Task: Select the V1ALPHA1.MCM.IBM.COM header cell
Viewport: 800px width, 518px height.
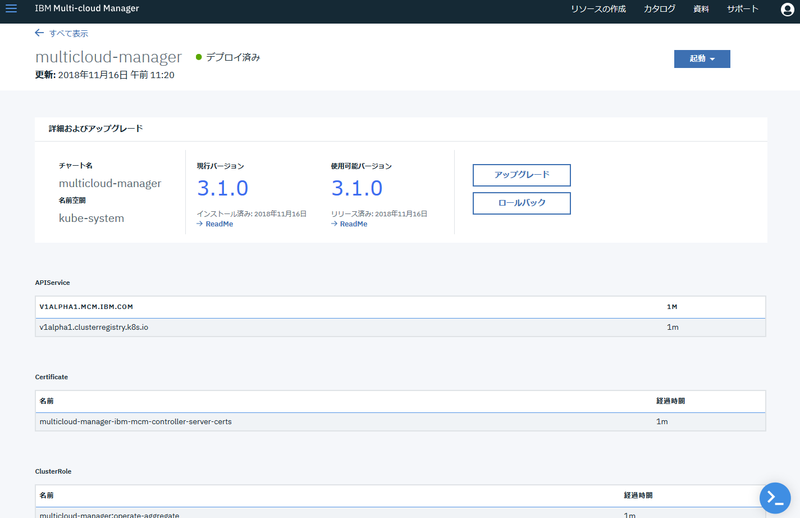Action: pyautogui.click(x=86, y=307)
